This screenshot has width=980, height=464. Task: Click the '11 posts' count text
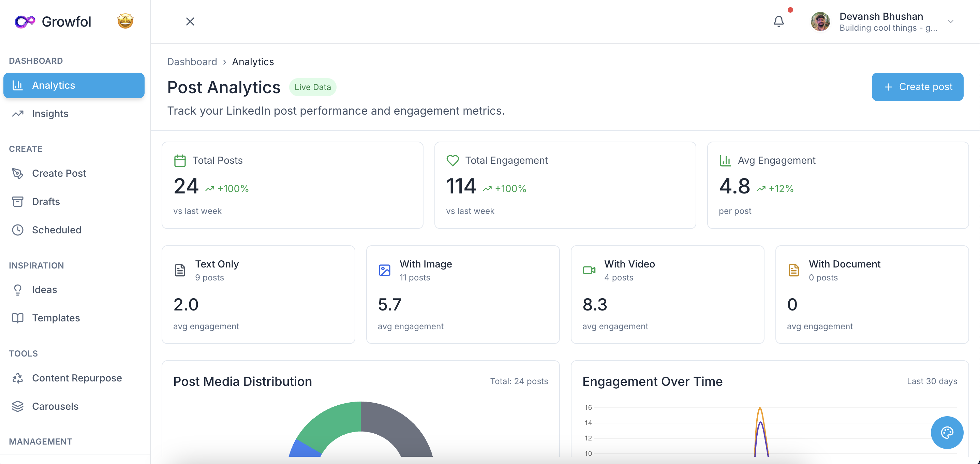[x=415, y=277]
